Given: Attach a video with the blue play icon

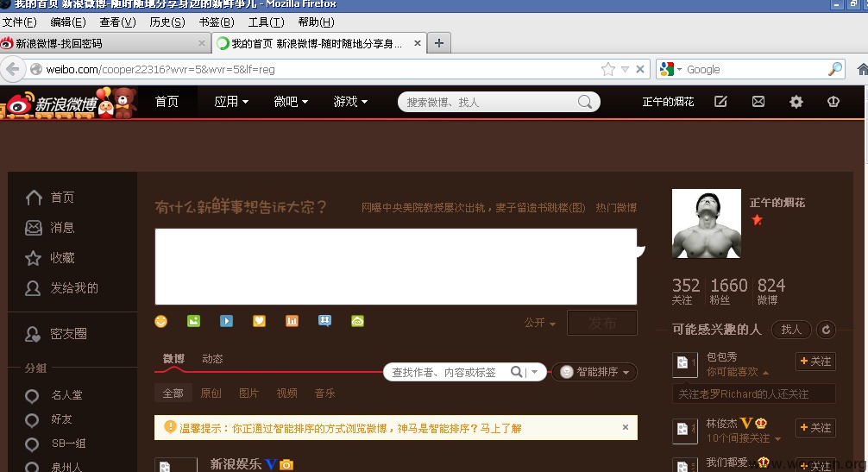Looking at the screenshot, I should pos(226,321).
